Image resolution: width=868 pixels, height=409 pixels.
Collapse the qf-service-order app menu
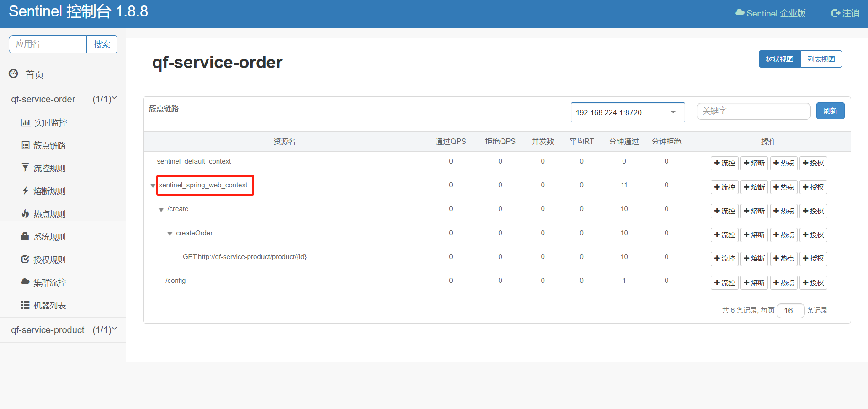(63, 99)
